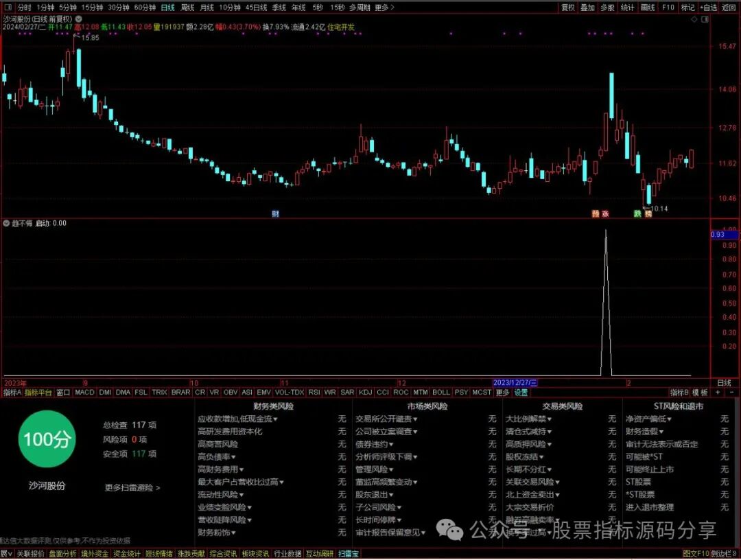The width and height of the screenshot is (741, 560).
Task: Open the 板块资讯 bottom tab
Action: coord(255,553)
